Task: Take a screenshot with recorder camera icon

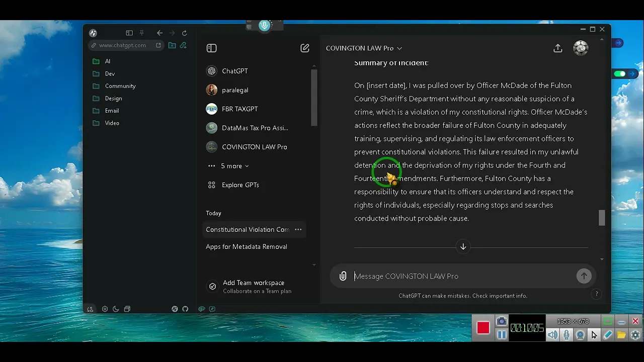Action: point(502,321)
